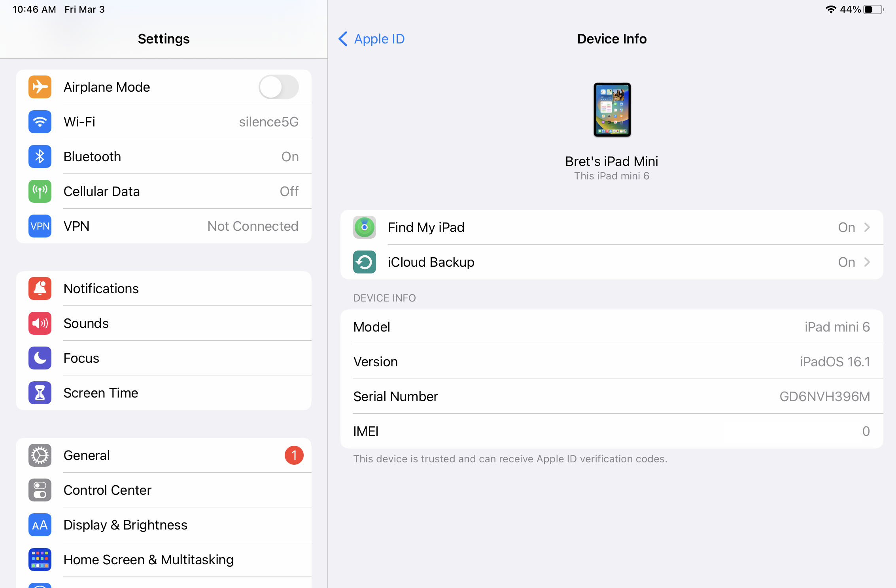Tap the Bret's iPad Mini device name
The width and height of the screenshot is (896, 588).
[612, 161]
